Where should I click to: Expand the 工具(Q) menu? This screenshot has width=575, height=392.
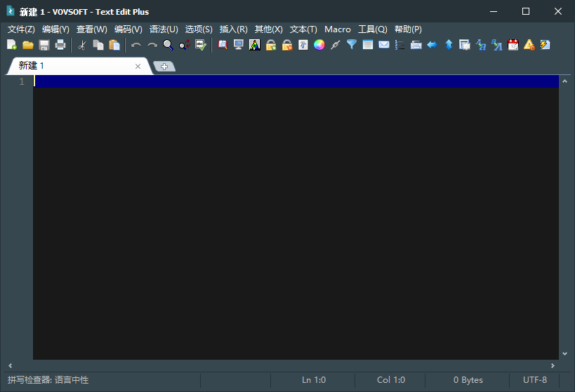[372, 29]
